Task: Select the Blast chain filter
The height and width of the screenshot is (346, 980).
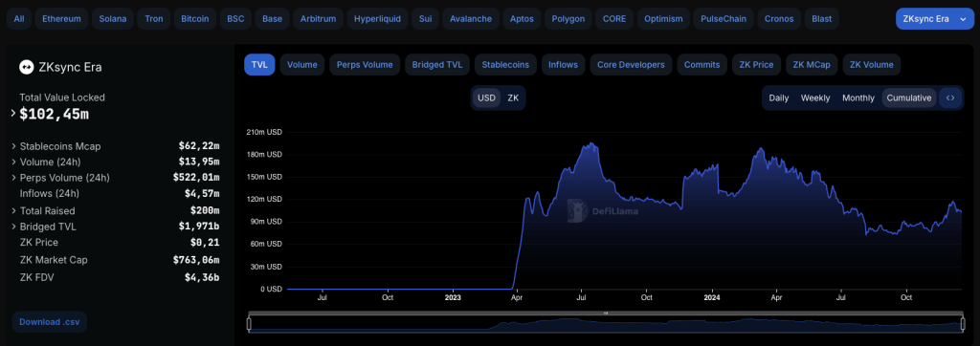Action: (x=821, y=19)
